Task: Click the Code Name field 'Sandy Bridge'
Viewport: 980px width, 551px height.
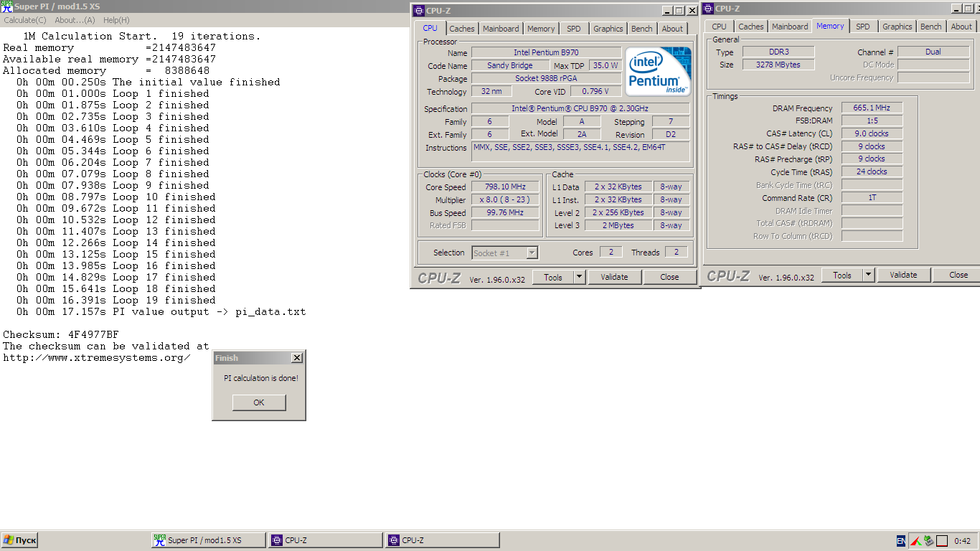Action: (509, 66)
